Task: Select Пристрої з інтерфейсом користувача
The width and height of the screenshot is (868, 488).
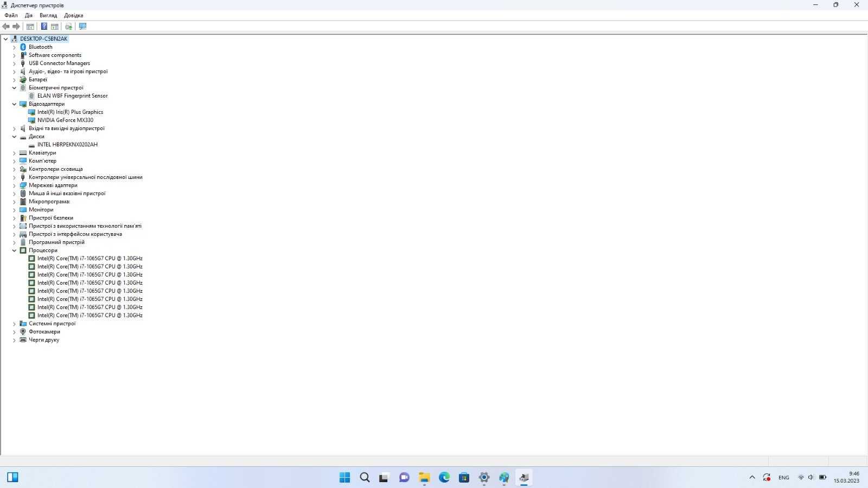Action: coord(75,234)
